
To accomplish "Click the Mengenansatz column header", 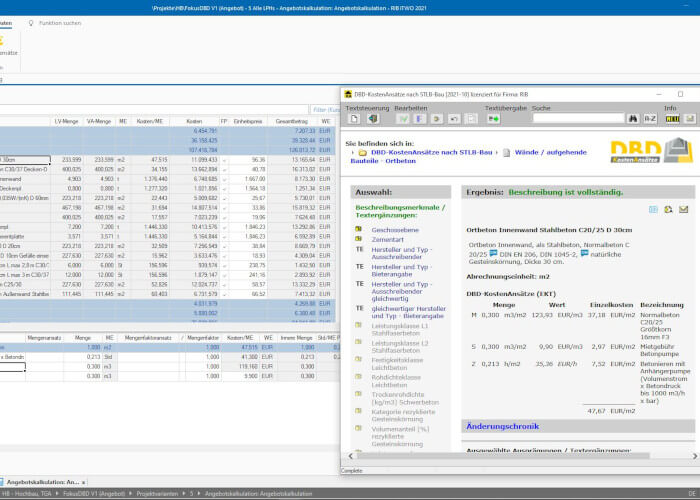I will click(x=44, y=338).
